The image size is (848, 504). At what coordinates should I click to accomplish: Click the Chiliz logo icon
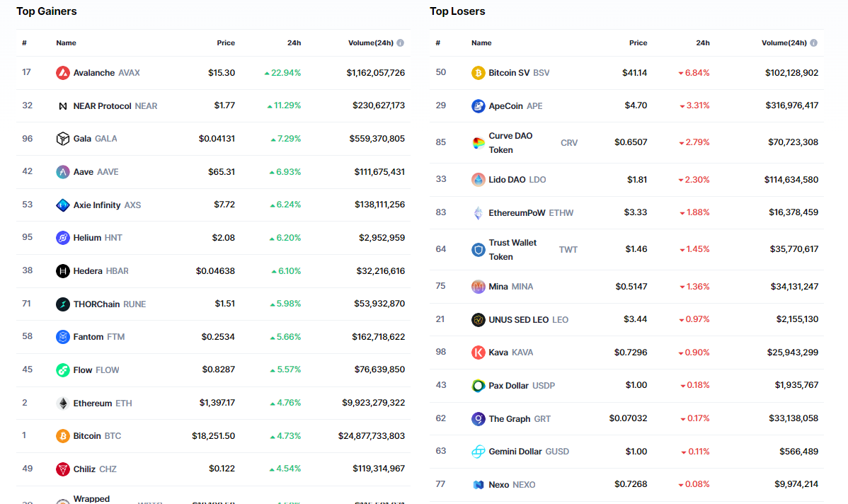click(x=63, y=469)
